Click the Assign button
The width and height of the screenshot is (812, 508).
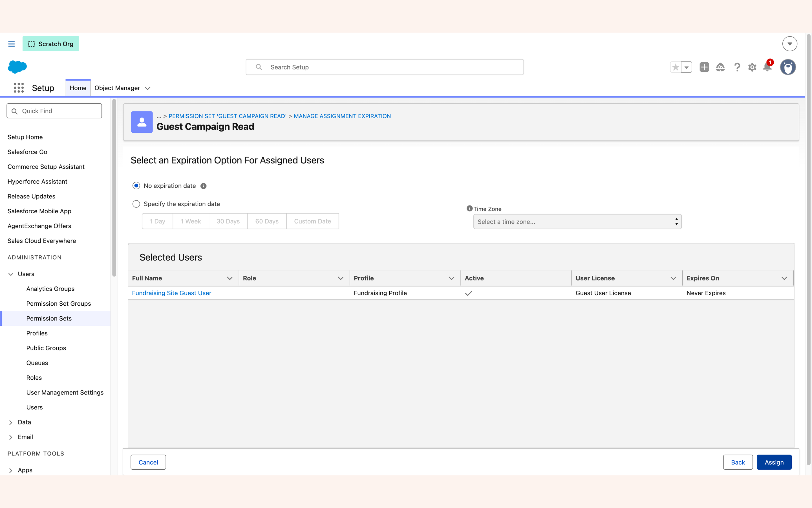coord(774,462)
